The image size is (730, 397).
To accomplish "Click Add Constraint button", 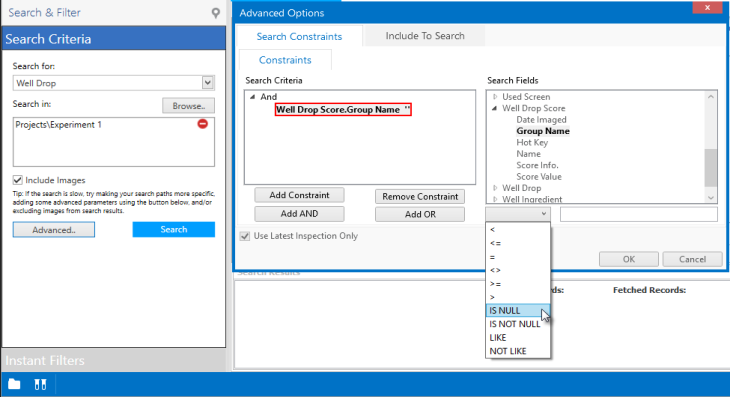I will coord(299,195).
